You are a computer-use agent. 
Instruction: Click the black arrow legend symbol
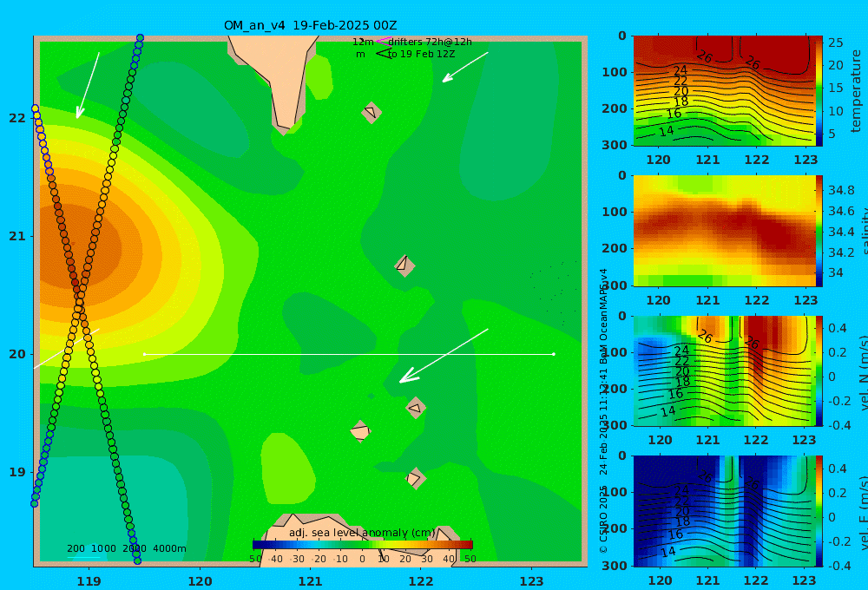tap(383, 54)
